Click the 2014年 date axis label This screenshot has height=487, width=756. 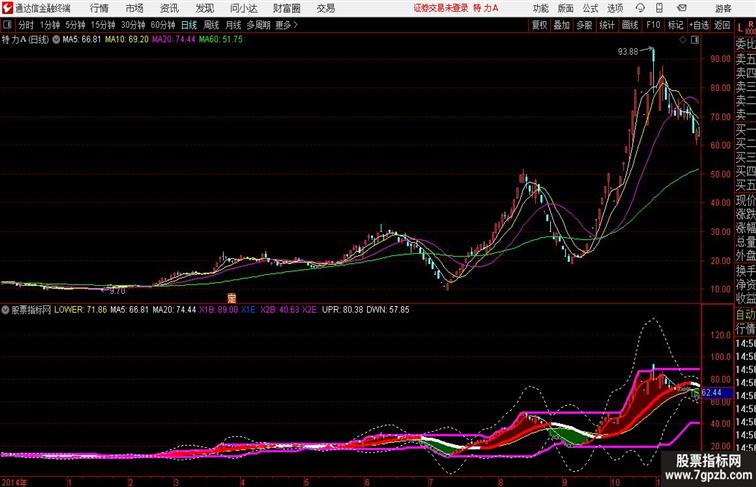pyautogui.click(x=14, y=482)
